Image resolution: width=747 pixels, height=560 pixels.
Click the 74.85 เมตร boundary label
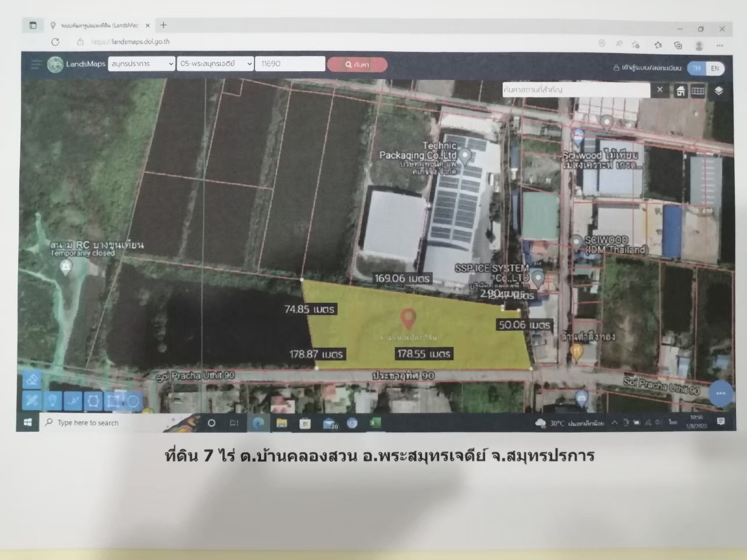click(x=309, y=309)
